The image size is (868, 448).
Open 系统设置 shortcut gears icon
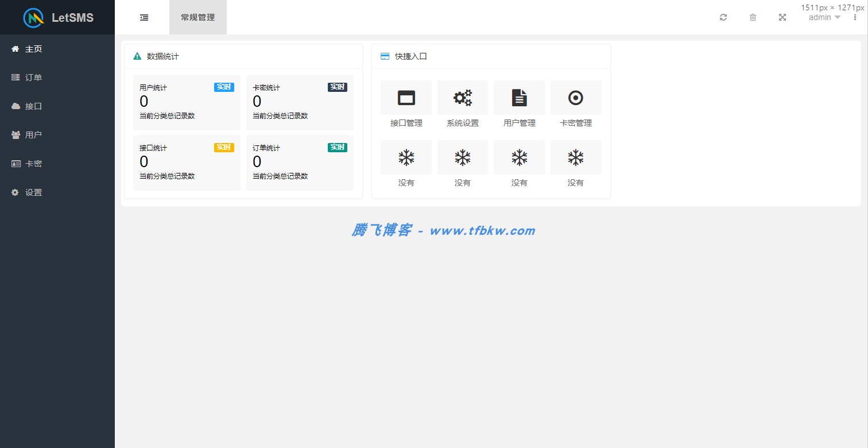463,98
